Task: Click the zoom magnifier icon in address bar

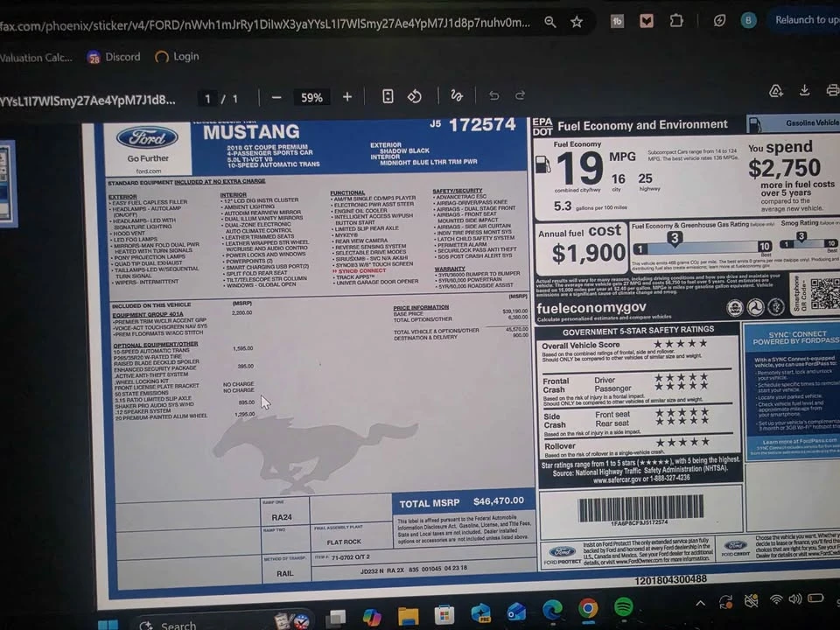Action: point(550,22)
